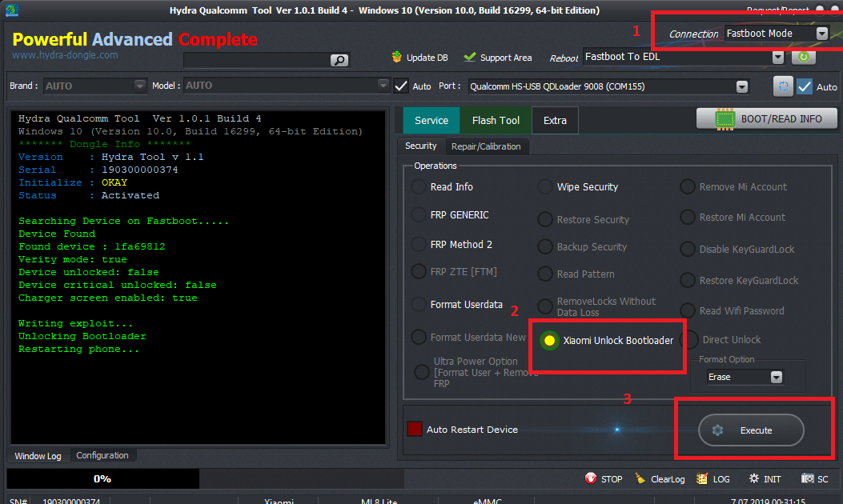843x504 pixels.
Task: Click the search magnifier icon
Action: coord(339,60)
